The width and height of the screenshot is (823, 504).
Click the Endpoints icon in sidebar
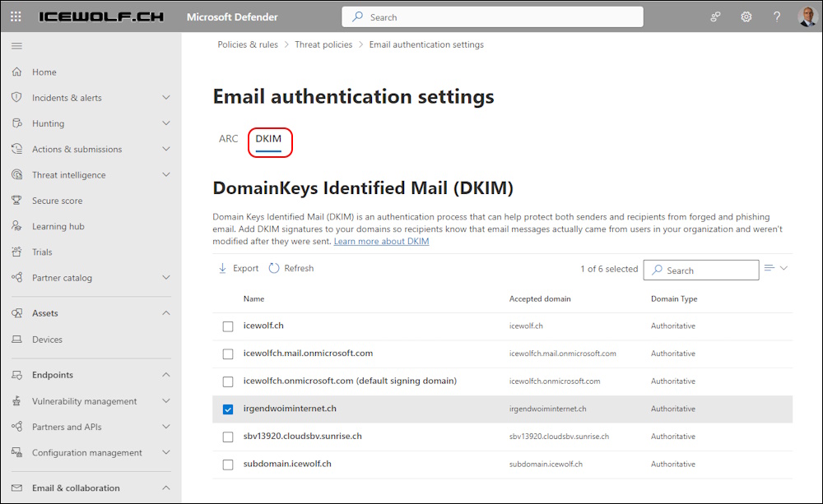point(16,375)
